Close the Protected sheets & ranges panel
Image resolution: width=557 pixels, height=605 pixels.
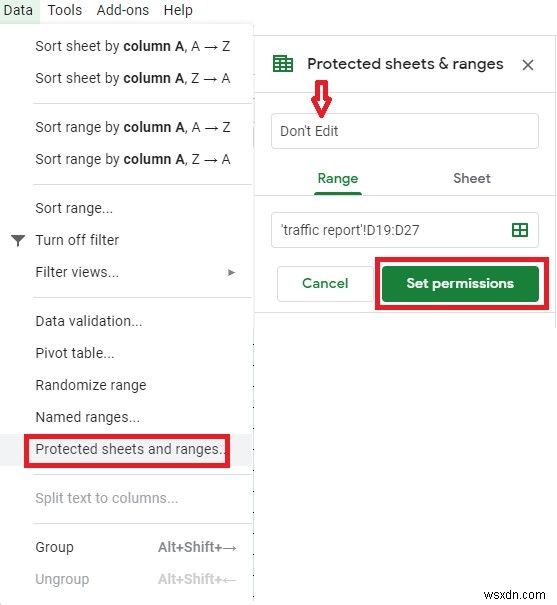528,65
